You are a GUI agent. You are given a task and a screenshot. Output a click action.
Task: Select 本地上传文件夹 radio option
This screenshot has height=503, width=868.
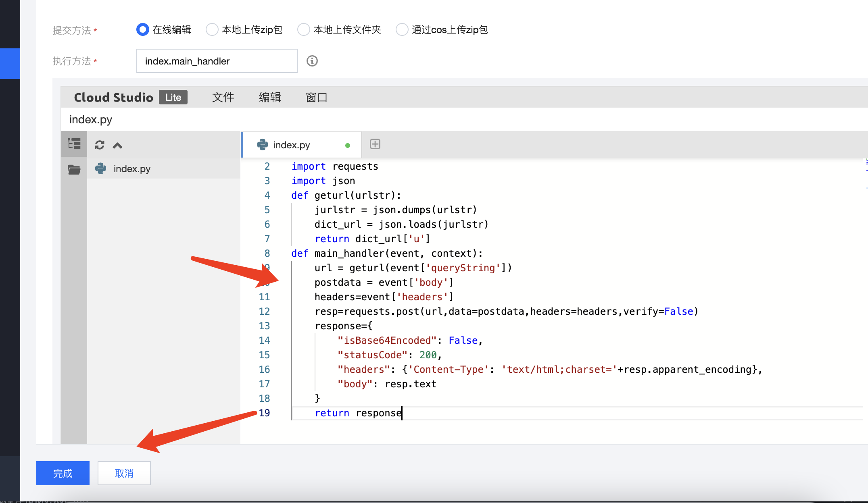304,29
